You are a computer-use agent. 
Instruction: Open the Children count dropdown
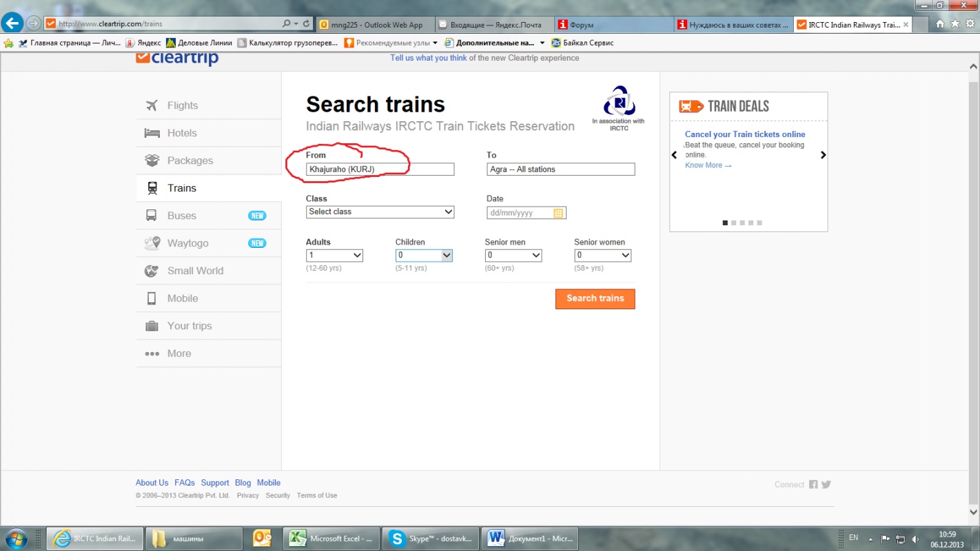tap(424, 256)
